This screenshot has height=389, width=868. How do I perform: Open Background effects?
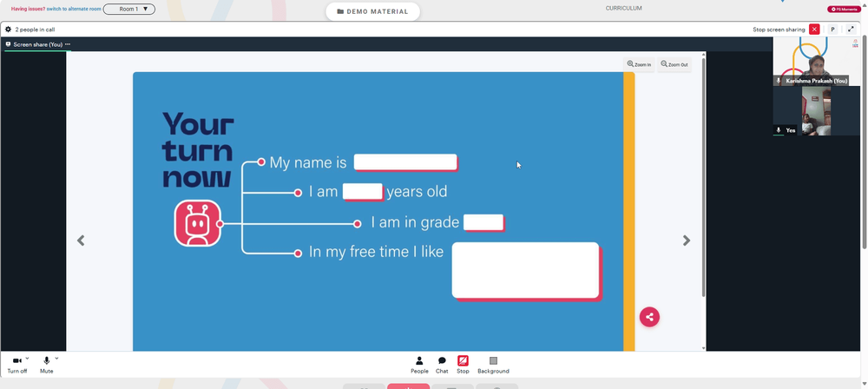click(493, 366)
